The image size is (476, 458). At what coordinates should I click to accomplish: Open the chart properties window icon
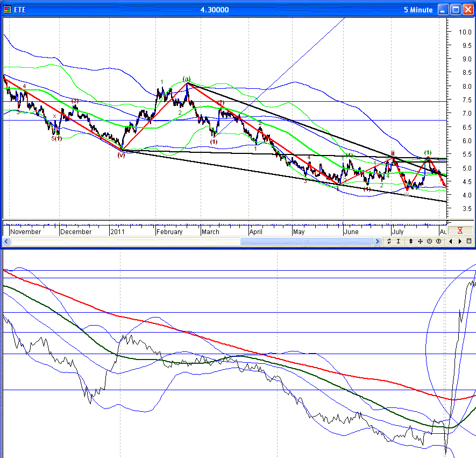tap(469, 241)
